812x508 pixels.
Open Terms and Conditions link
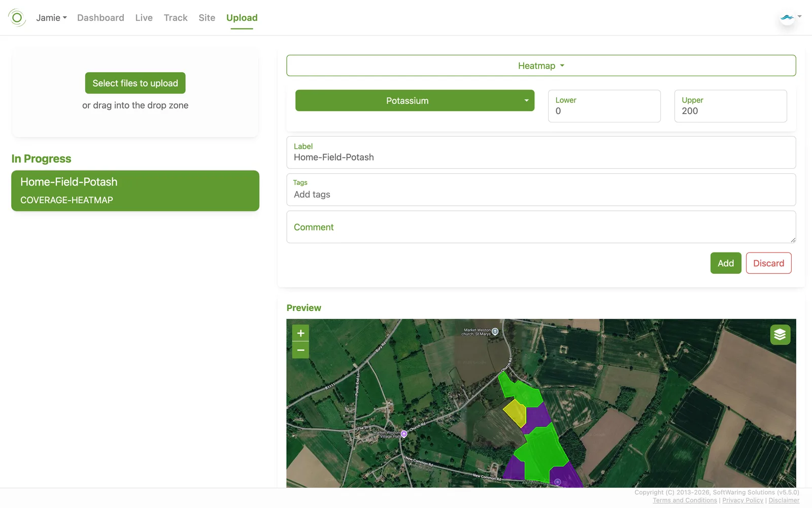tap(685, 500)
